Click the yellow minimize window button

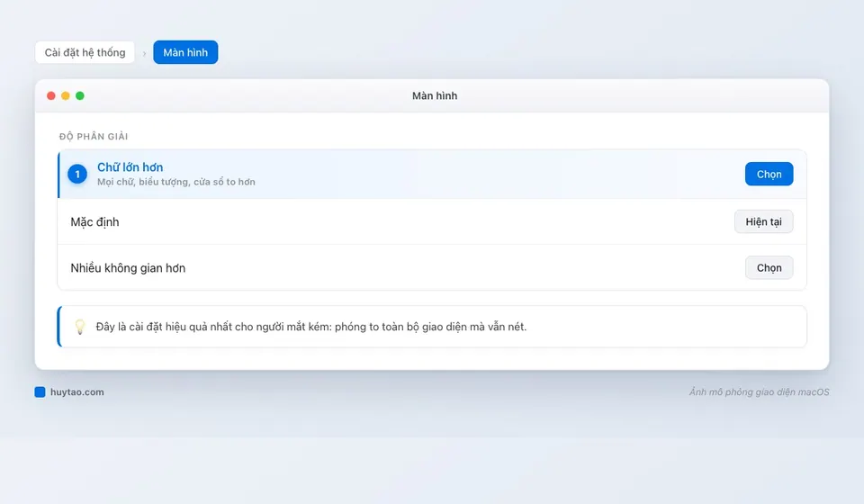(66, 95)
